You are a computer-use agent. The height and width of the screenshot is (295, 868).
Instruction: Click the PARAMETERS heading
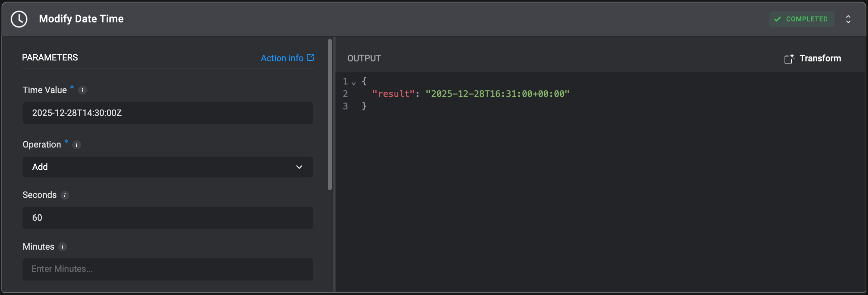(x=50, y=57)
